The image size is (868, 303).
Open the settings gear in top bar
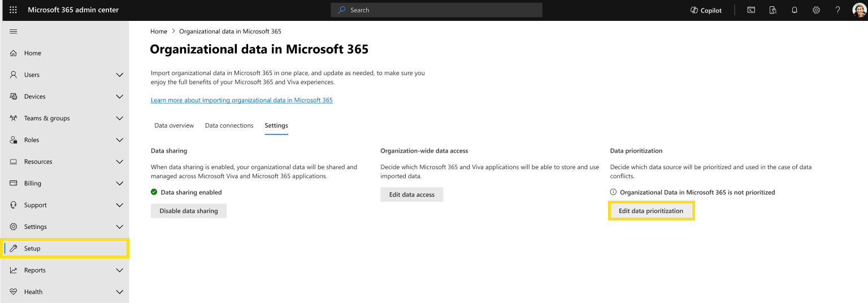(x=816, y=10)
